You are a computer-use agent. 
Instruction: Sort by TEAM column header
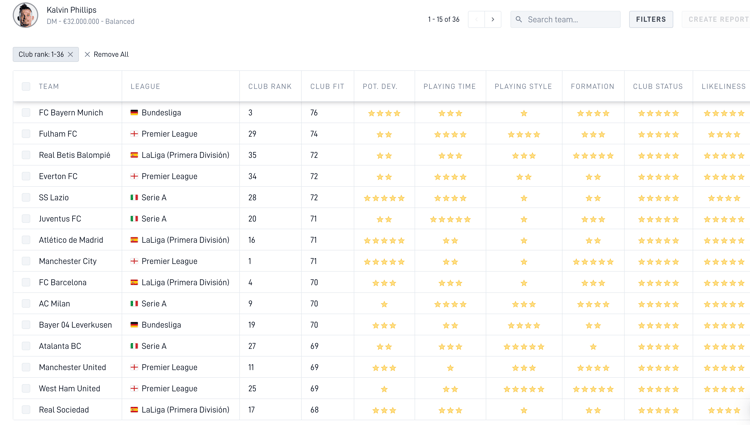pos(49,87)
